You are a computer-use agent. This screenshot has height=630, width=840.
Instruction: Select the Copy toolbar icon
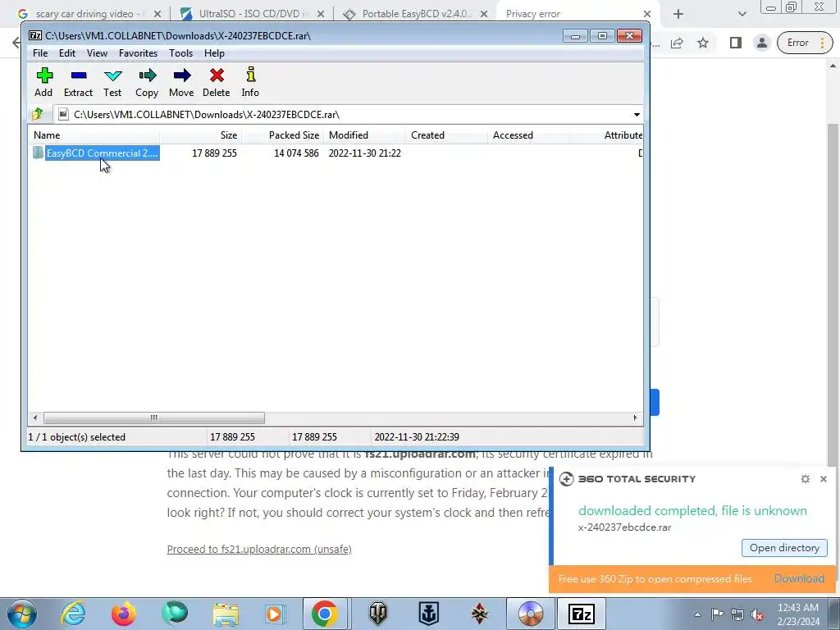(147, 82)
